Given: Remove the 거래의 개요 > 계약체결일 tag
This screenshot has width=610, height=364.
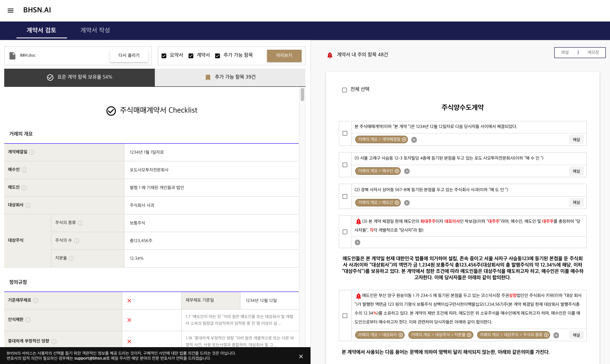Looking at the screenshot, I should [404, 139].
